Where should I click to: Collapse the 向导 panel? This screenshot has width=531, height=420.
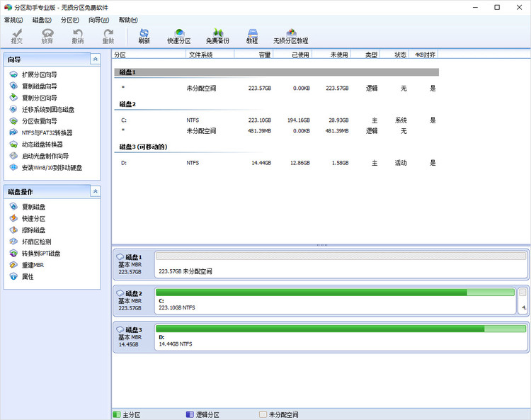coord(96,59)
